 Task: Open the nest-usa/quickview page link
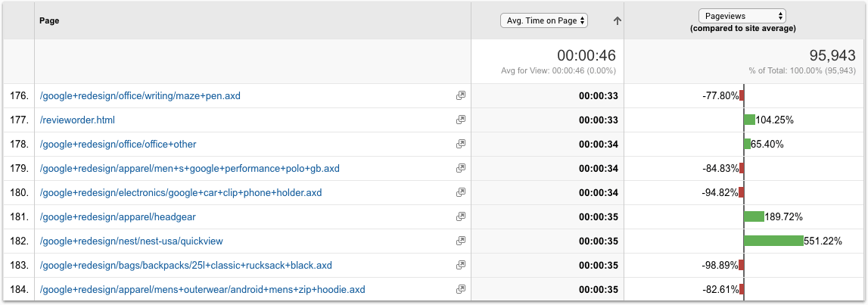(x=131, y=241)
